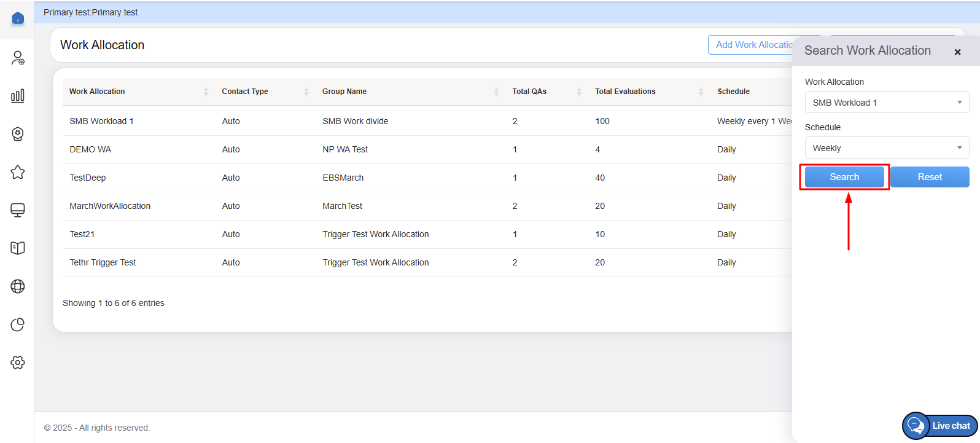The height and width of the screenshot is (443, 980).
Task: Click the star icon in sidebar
Action: point(18,172)
